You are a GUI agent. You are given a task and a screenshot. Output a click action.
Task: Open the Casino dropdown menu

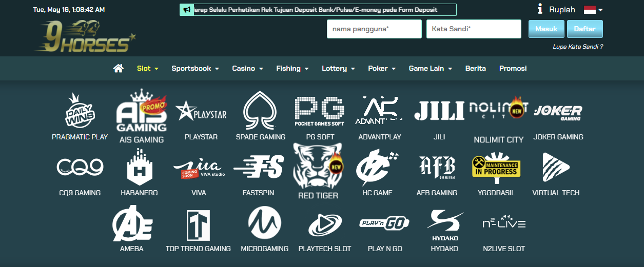tap(247, 68)
